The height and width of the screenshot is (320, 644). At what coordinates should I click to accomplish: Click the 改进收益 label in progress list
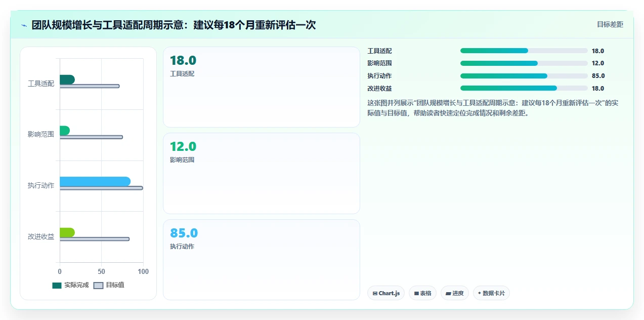[379, 89]
